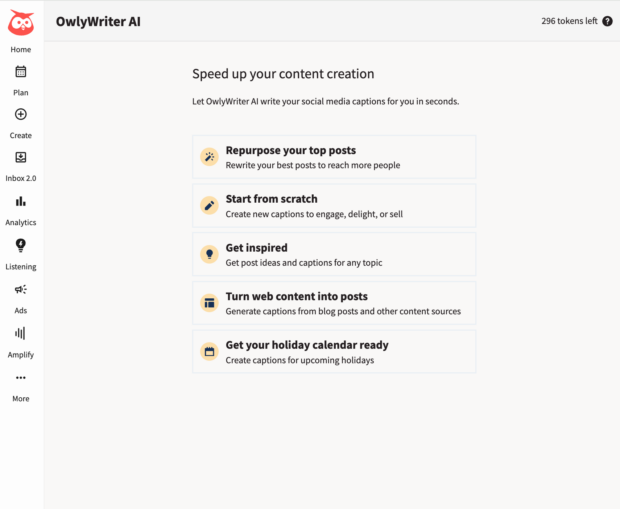
Task: Open the Plan calendar icon
Action: 21,72
